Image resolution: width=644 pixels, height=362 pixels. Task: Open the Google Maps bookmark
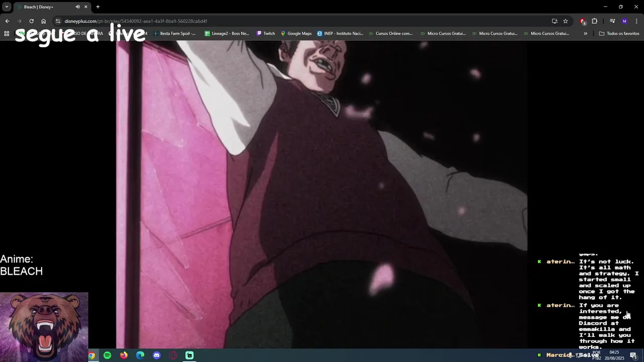click(296, 34)
